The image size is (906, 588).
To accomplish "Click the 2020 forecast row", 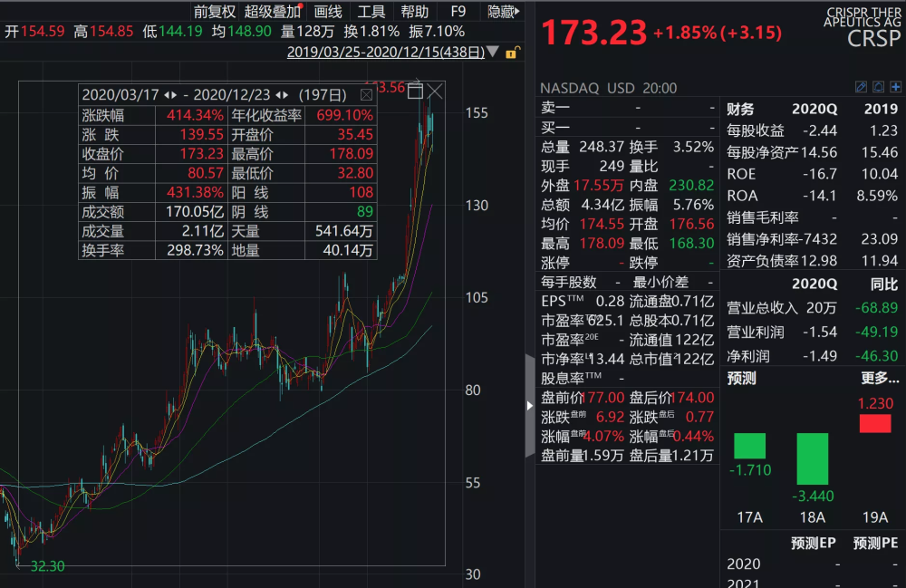I will 813,564.
